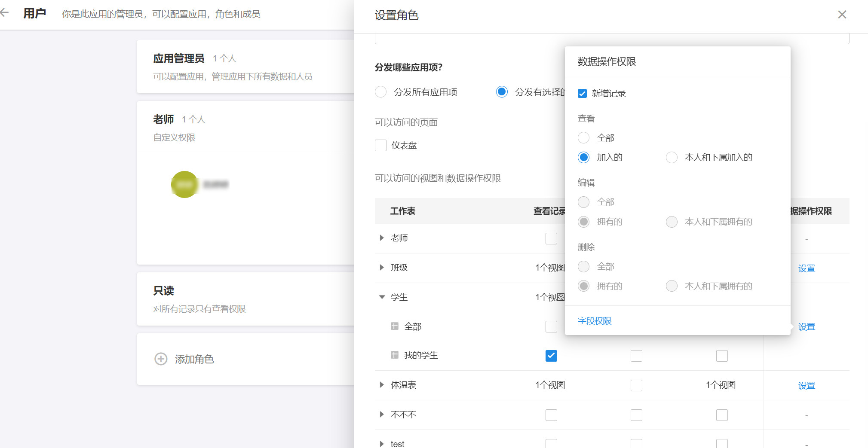The height and width of the screenshot is (448, 868).
Task: Click the plus icon beside 添加角色
Action: click(161, 359)
